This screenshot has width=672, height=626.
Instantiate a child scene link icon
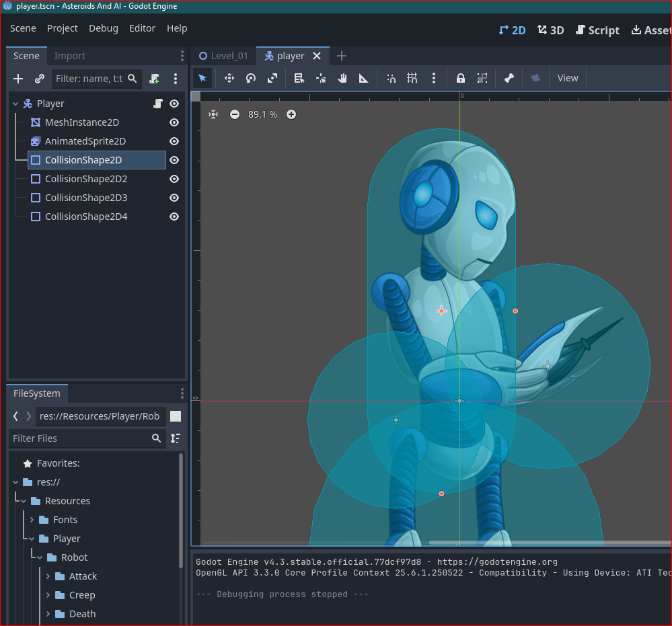coord(40,79)
